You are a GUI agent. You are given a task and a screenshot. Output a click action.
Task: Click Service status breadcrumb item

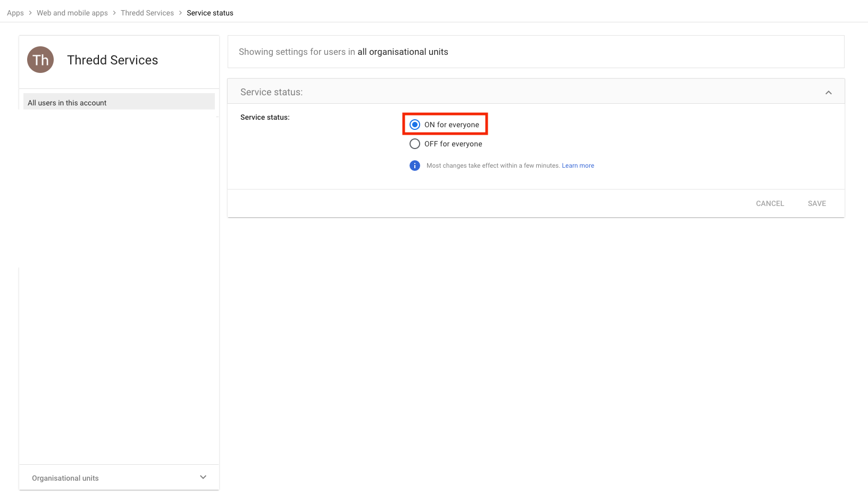210,13
